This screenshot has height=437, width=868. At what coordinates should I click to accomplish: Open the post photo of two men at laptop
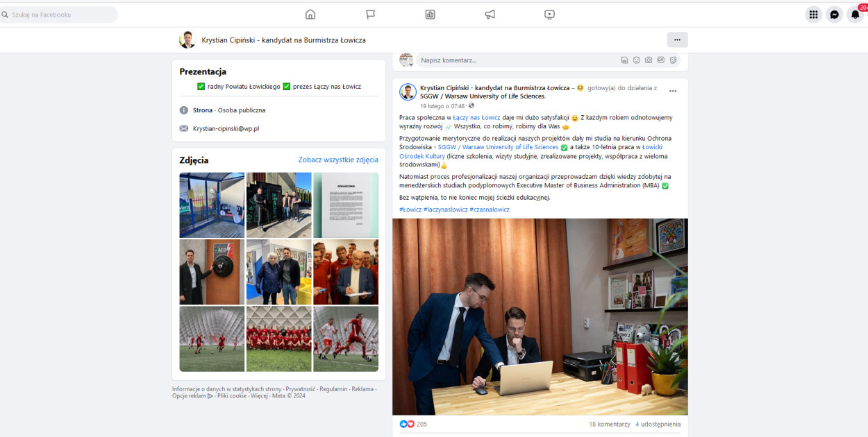(540, 317)
